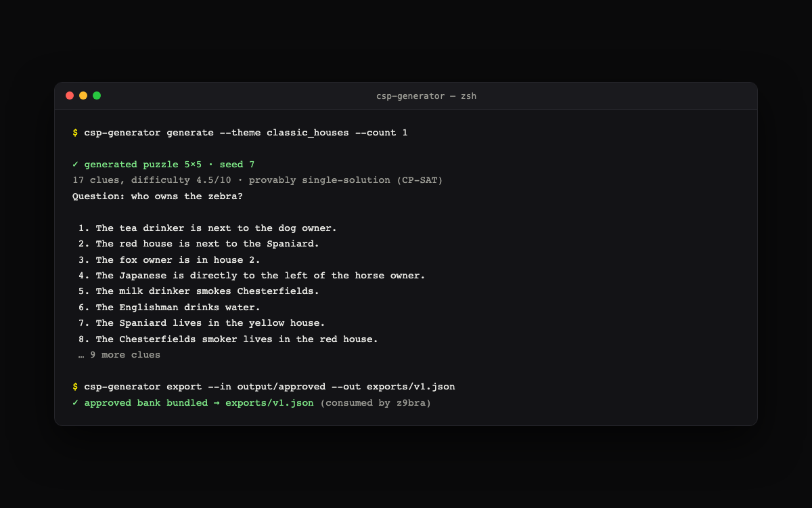
Task: Click the 'Question: who owns the zebra?' line
Action: click(158, 196)
